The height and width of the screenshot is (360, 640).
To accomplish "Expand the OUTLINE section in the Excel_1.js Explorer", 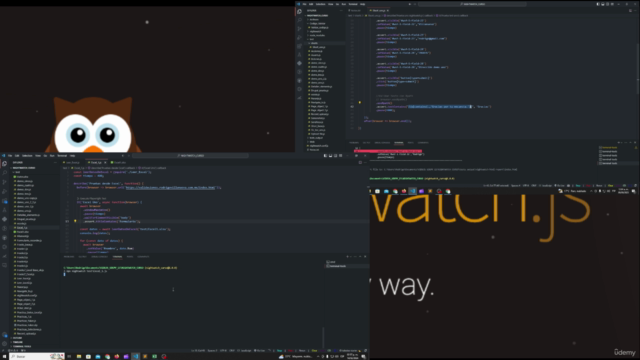I will (x=17, y=338).
